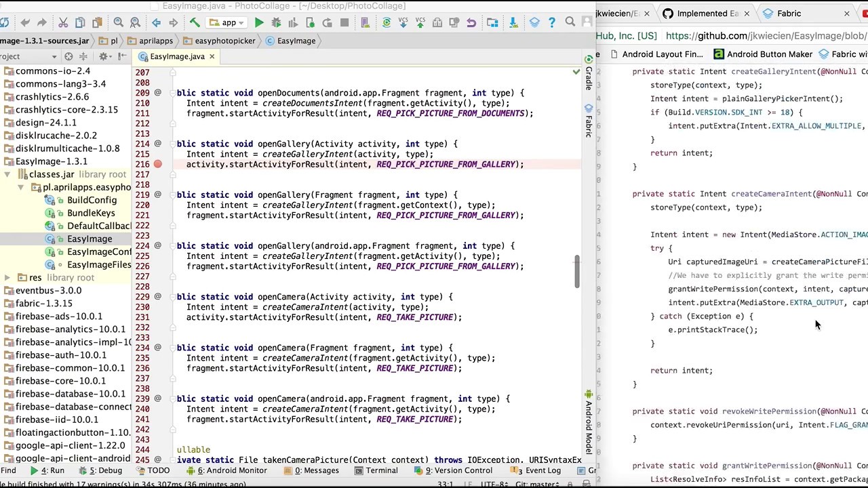Click Search Everywhere magnifier icon
The width and height of the screenshot is (868, 488).
[x=570, y=22]
